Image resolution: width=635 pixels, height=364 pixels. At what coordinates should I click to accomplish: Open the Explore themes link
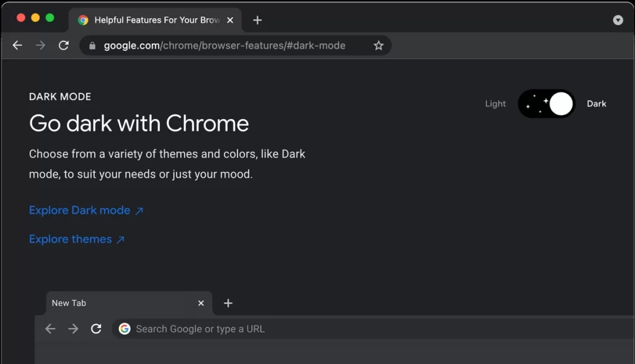[x=70, y=239]
